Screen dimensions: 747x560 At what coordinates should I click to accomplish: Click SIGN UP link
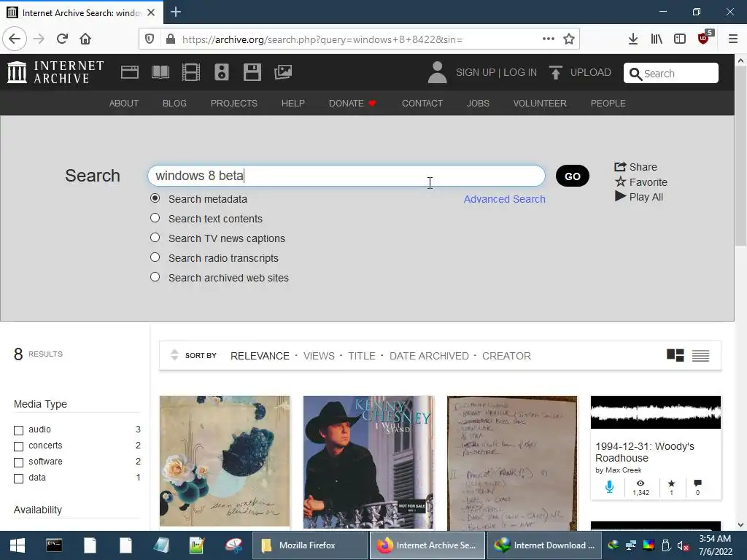(x=476, y=72)
